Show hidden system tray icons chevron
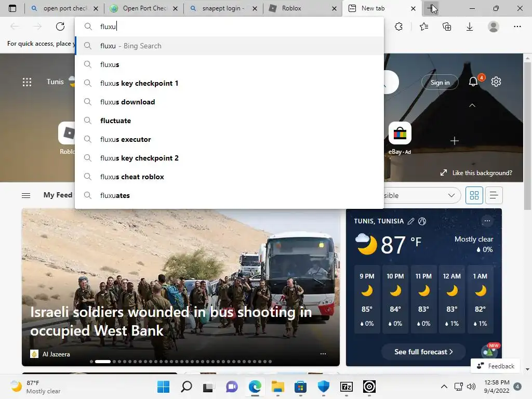532x399 pixels. pyautogui.click(x=444, y=387)
